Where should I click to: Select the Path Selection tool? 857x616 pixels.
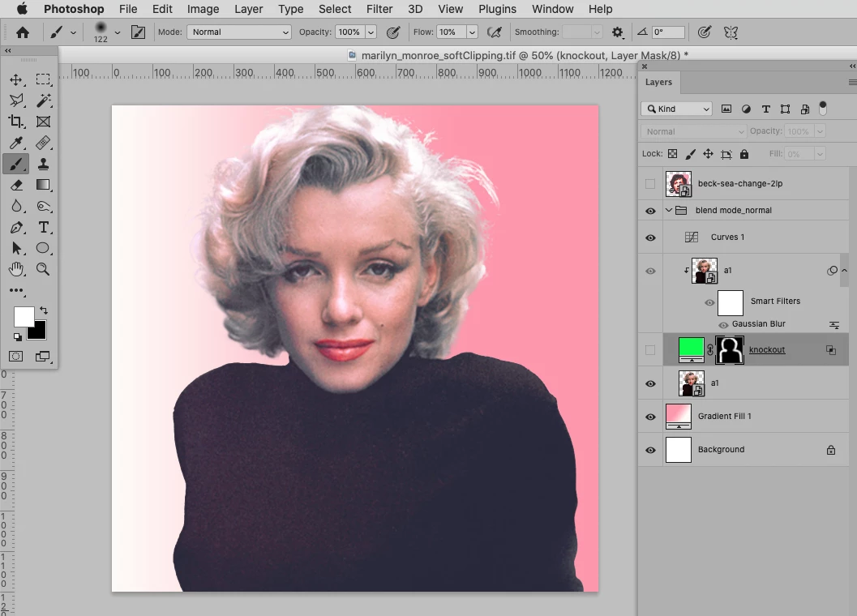(x=16, y=248)
